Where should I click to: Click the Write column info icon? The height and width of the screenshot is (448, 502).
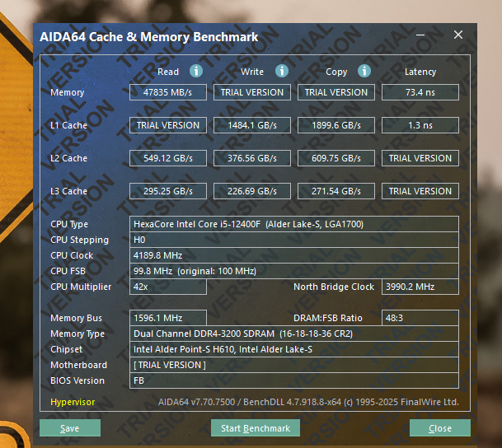pos(282,71)
